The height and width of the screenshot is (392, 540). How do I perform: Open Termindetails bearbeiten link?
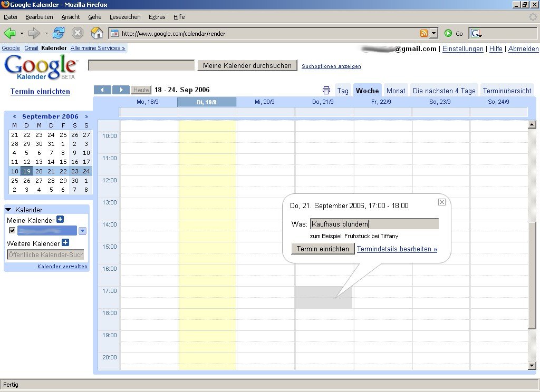pos(397,249)
